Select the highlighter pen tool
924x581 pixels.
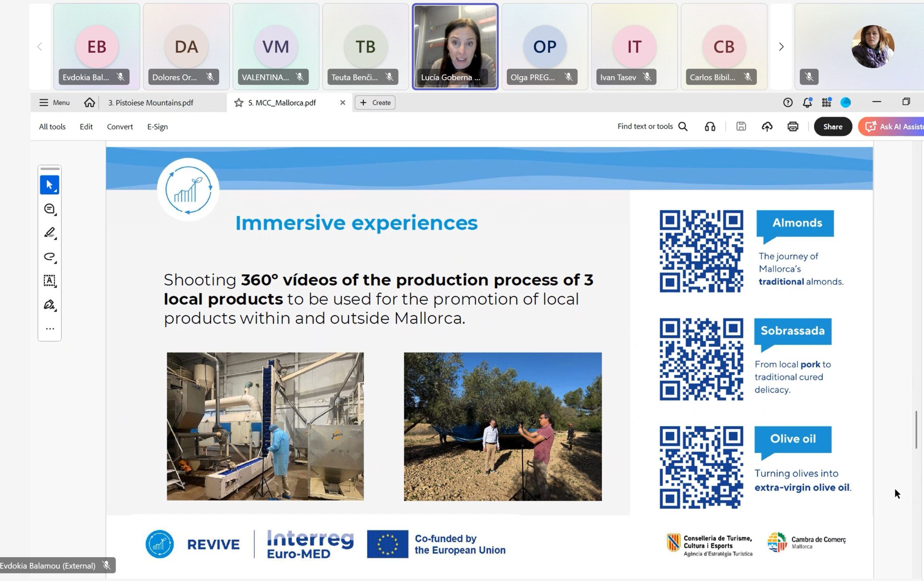(49, 233)
